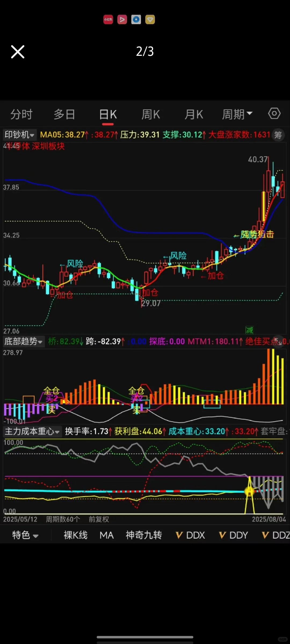290x644 pixels.
Task: Tap the blue circle app icon
Action: tap(136, 20)
